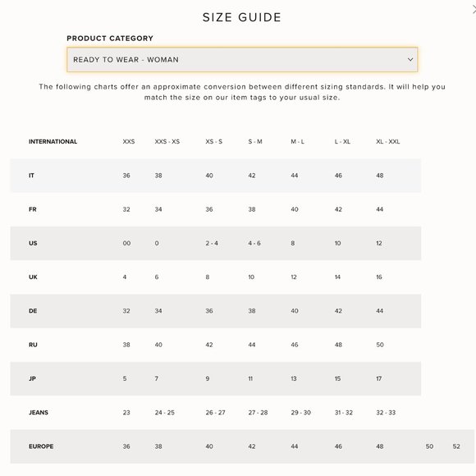The width and height of the screenshot is (476, 476).
Task: Select the INTERNATIONAL row header
Action: coord(53,141)
